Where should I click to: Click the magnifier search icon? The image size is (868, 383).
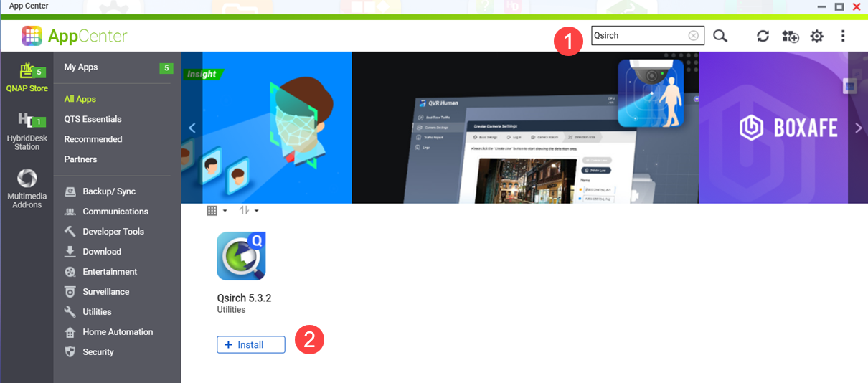[720, 36]
